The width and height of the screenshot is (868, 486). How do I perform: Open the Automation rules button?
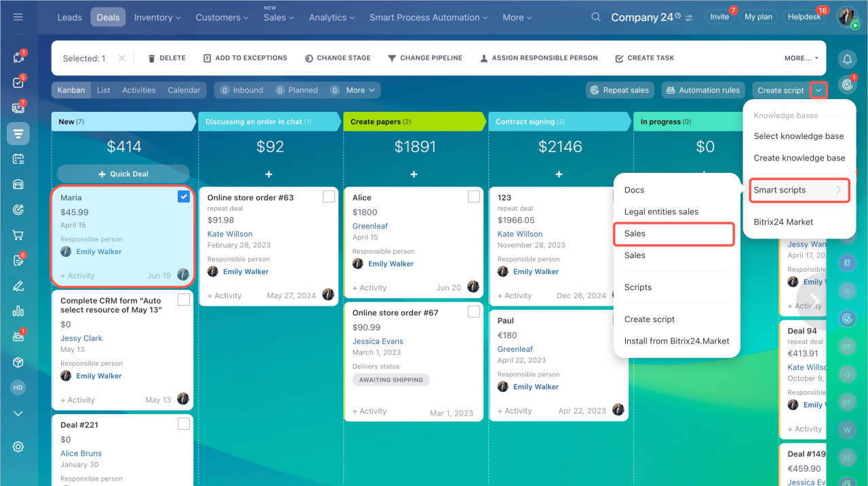pyautogui.click(x=703, y=90)
